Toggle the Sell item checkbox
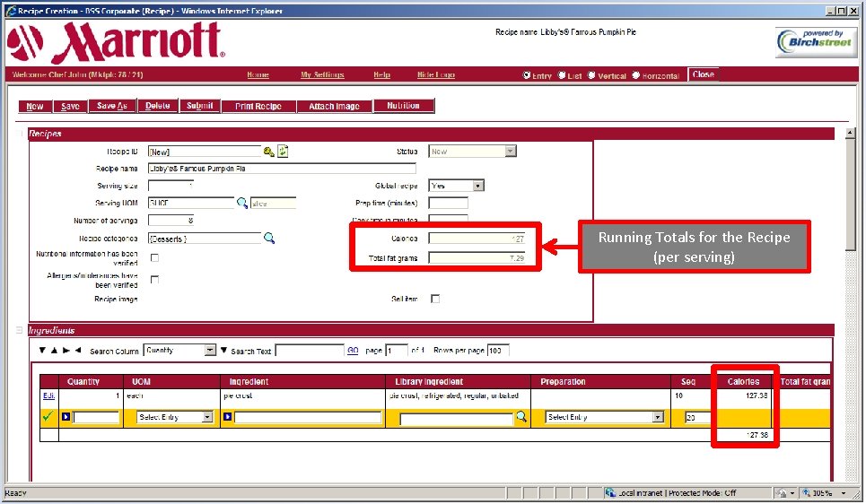Screen dimensions: 866x504 click(x=435, y=299)
